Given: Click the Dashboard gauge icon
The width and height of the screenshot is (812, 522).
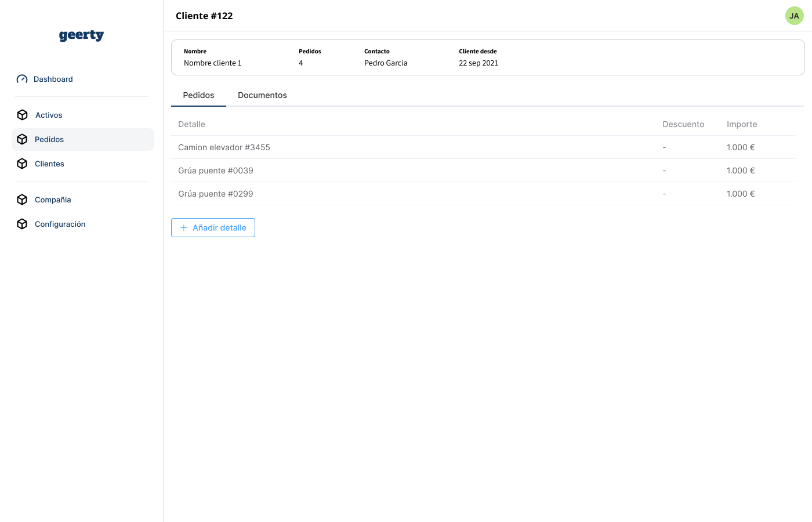Looking at the screenshot, I should click(22, 79).
